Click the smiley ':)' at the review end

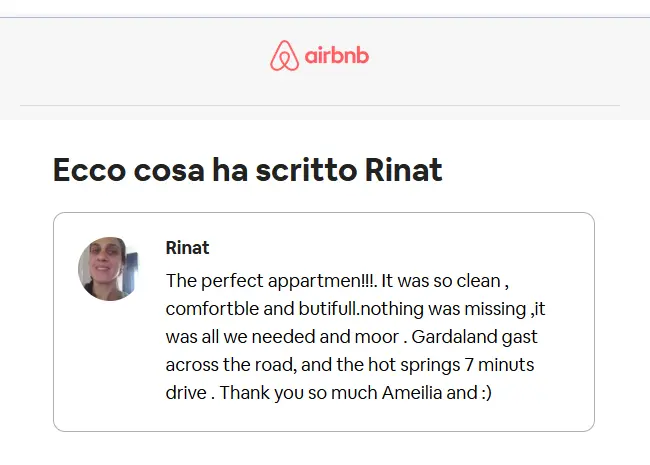(487, 392)
